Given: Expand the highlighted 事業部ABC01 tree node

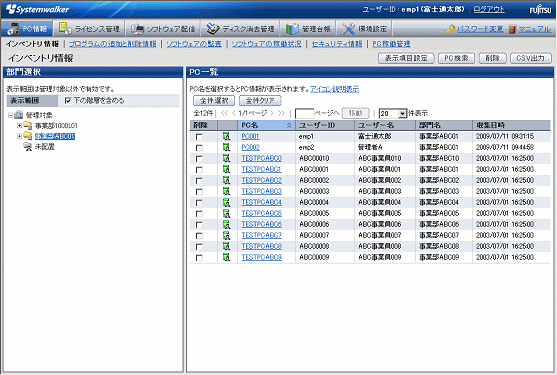Looking at the screenshot, I should click(x=20, y=136).
